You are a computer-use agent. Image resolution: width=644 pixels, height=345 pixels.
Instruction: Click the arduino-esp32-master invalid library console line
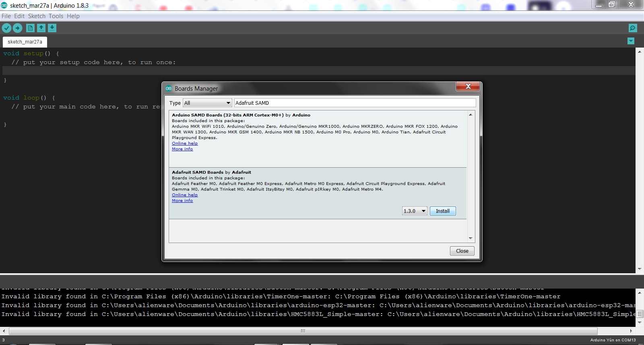point(318,305)
